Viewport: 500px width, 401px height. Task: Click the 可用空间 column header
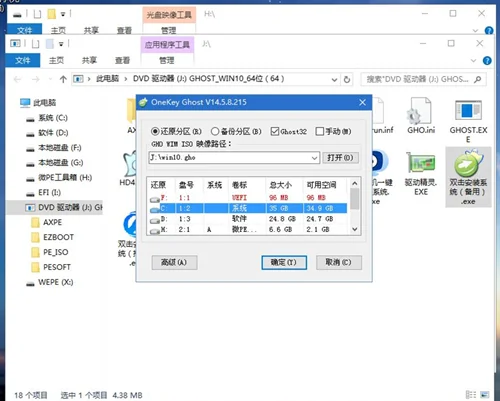(x=324, y=185)
